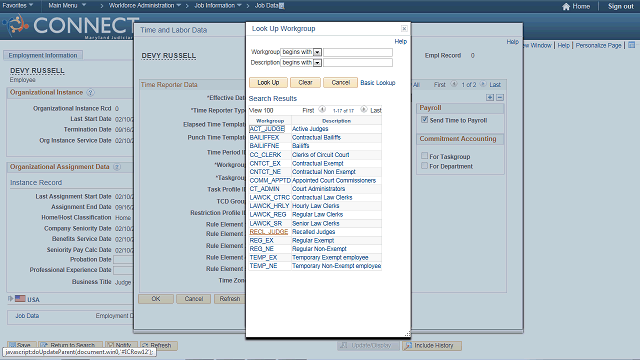Click Sign out link

pyautogui.click(x=620, y=6)
